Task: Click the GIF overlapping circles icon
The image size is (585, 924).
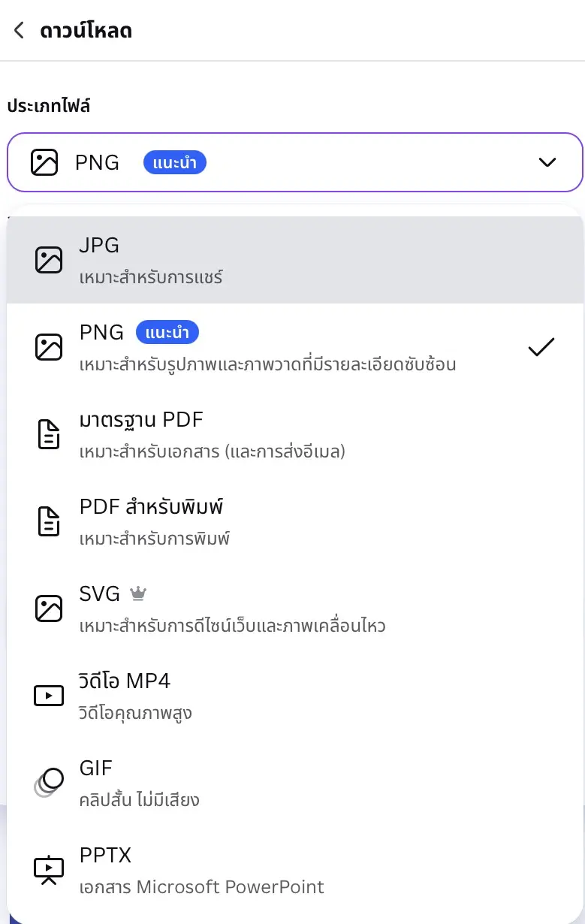Action: pos(49,783)
